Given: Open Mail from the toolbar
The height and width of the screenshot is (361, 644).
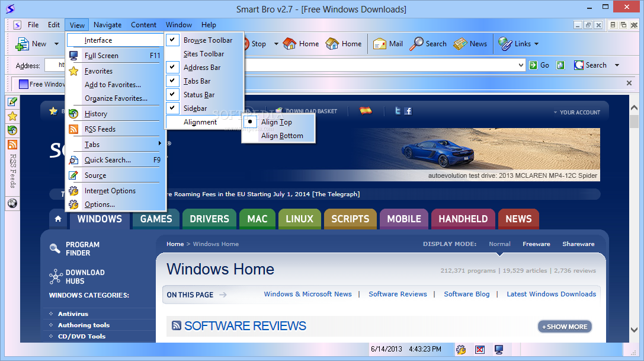Looking at the screenshot, I should point(388,44).
